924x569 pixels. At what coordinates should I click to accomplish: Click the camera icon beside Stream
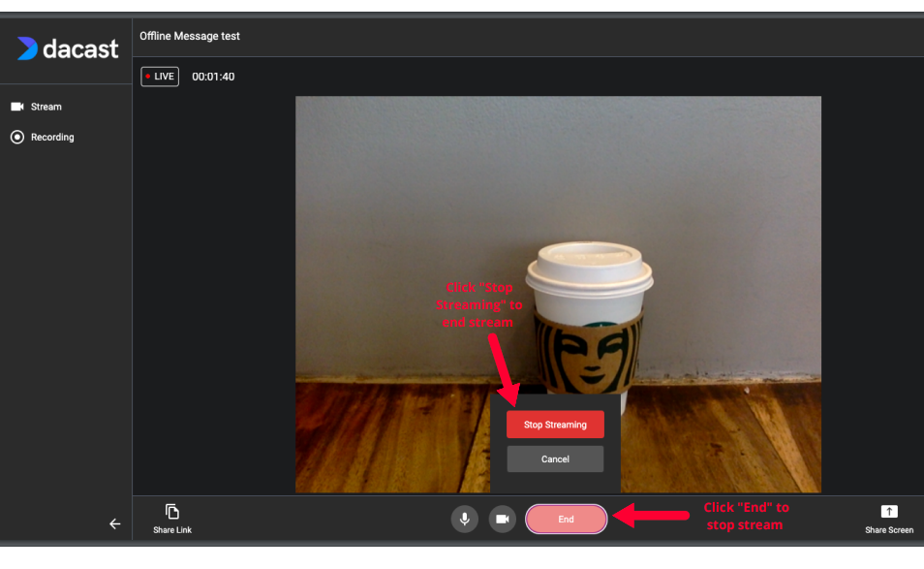[x=17, y=107]
